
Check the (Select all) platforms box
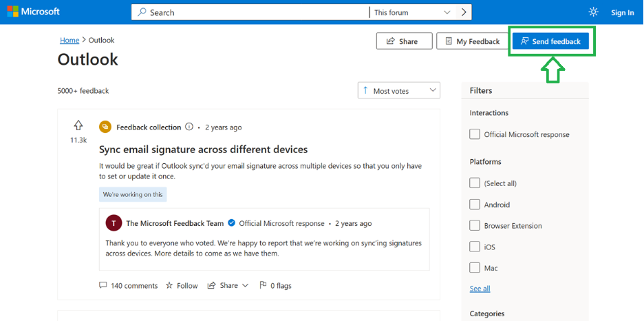(x=475, y=183)
